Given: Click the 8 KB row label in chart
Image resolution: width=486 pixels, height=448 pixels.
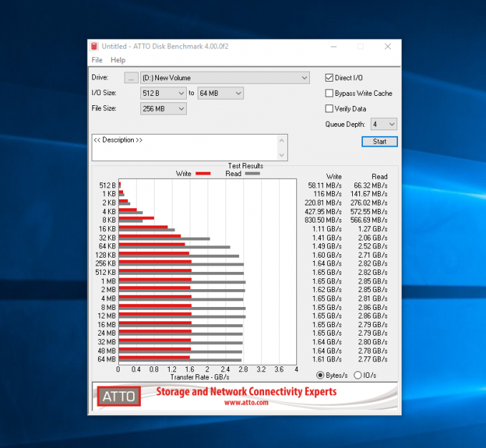Looking at the screenshot, I should 109,220.
